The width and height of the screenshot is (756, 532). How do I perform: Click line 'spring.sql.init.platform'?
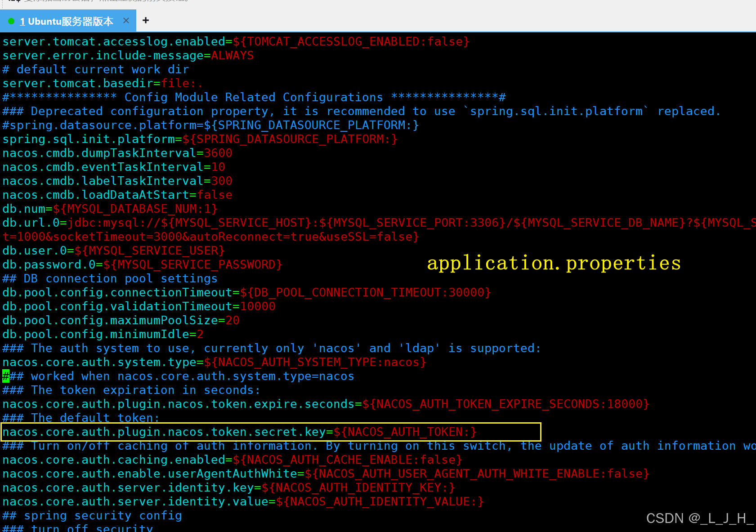(x=200, y=139)
